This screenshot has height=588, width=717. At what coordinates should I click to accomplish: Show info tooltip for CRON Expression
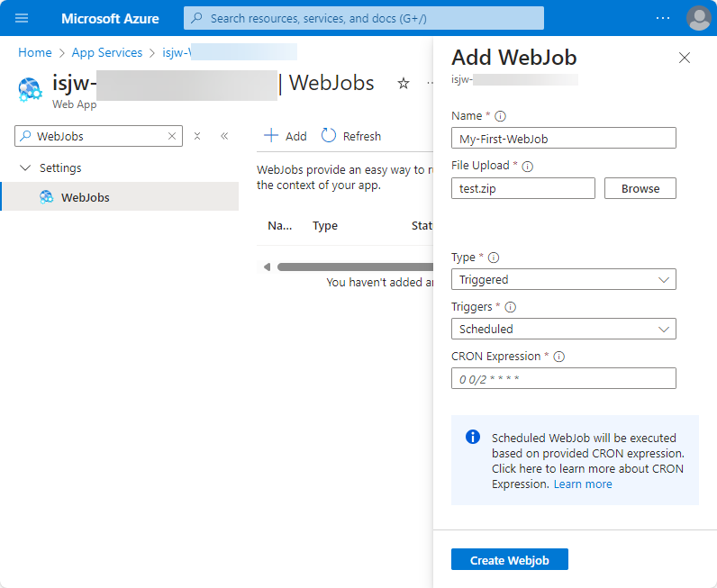coord(558,357)
